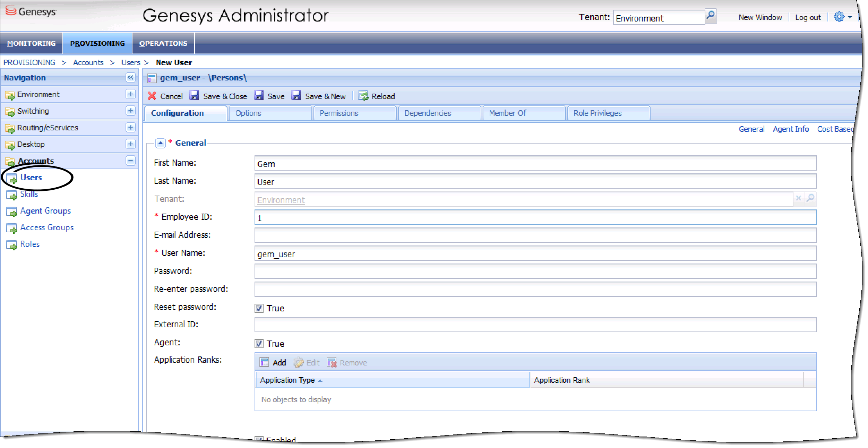The image size is (868, 448).
Task: Switch to the Permissions tab
Action: pyautogui.click(x=338, y=113)
